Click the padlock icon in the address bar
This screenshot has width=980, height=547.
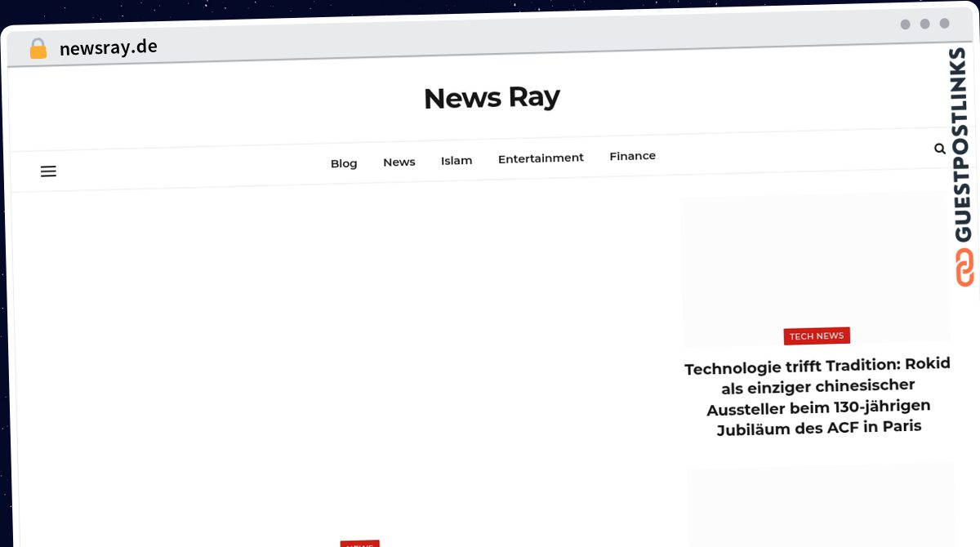click(38, 47)
